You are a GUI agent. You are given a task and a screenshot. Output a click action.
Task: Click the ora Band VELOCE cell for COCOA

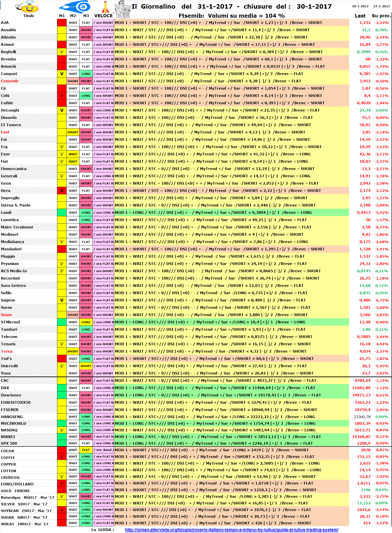(x=104, y=450)
